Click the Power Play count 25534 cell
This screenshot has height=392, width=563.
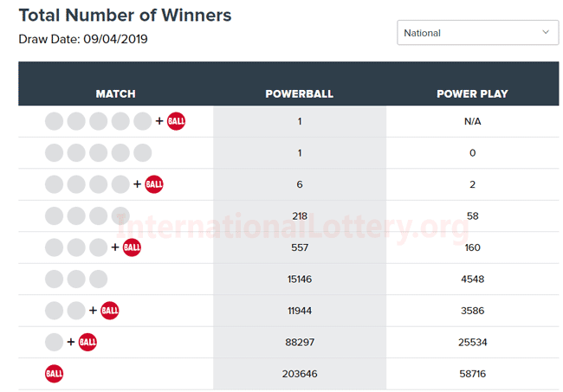pyautogui.click(x=472, y=342)
